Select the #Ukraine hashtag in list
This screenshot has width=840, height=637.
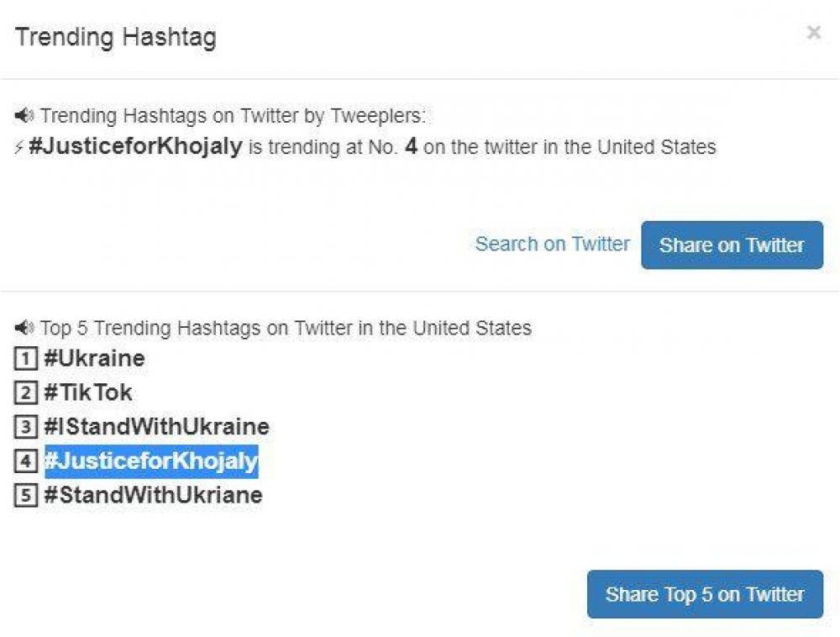click(x=94, y=359)
